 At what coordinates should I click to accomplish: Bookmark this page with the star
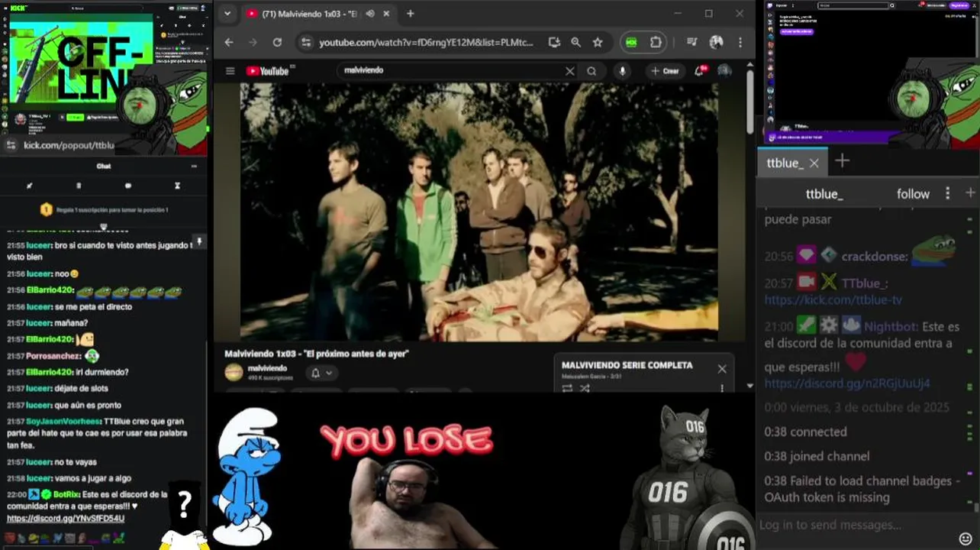pyautogui.click(x=598, y=43)
